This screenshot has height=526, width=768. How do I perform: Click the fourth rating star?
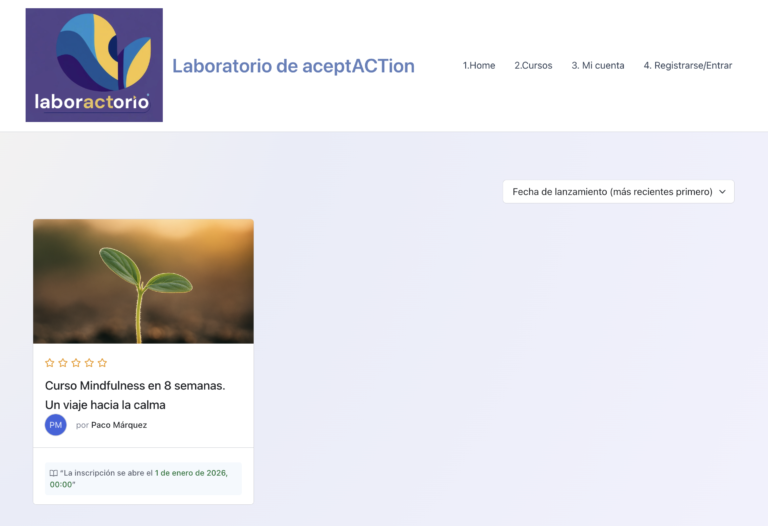(89, 363)
